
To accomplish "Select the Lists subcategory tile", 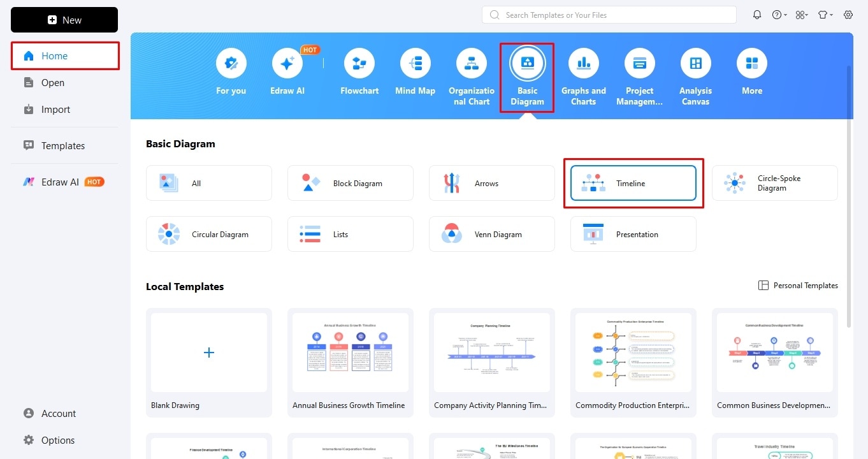I will 351,234.
